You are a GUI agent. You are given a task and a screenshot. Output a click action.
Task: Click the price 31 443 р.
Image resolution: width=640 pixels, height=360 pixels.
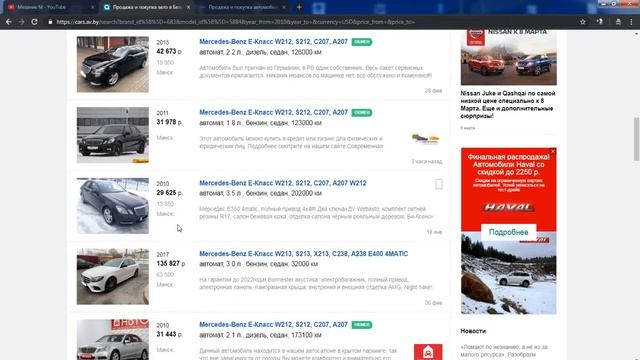point(169,334)
